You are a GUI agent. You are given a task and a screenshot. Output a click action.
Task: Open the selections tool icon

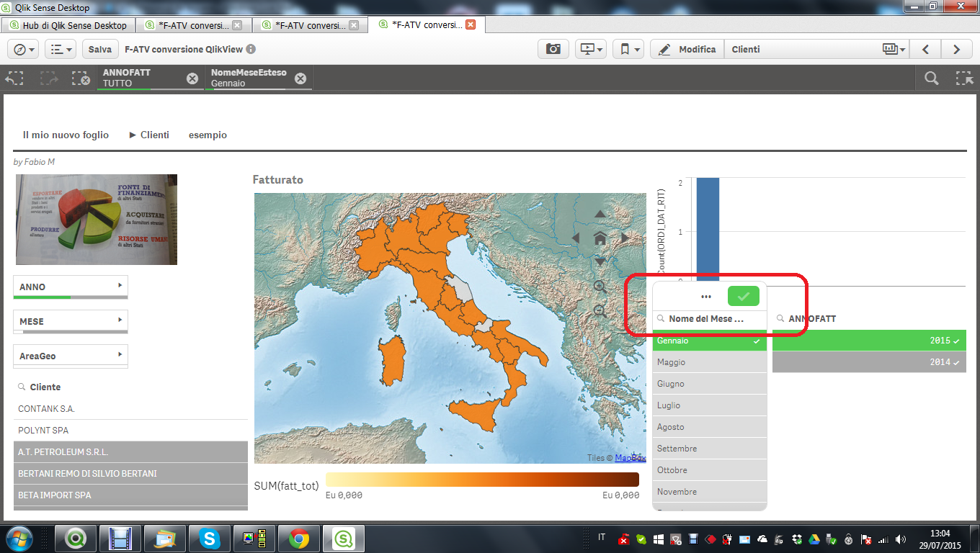click(x=963, y=78)
